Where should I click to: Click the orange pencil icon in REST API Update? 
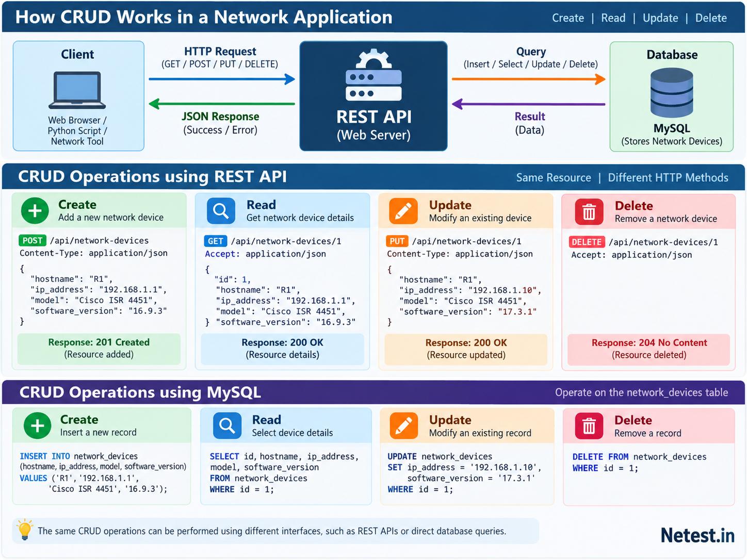403,211
